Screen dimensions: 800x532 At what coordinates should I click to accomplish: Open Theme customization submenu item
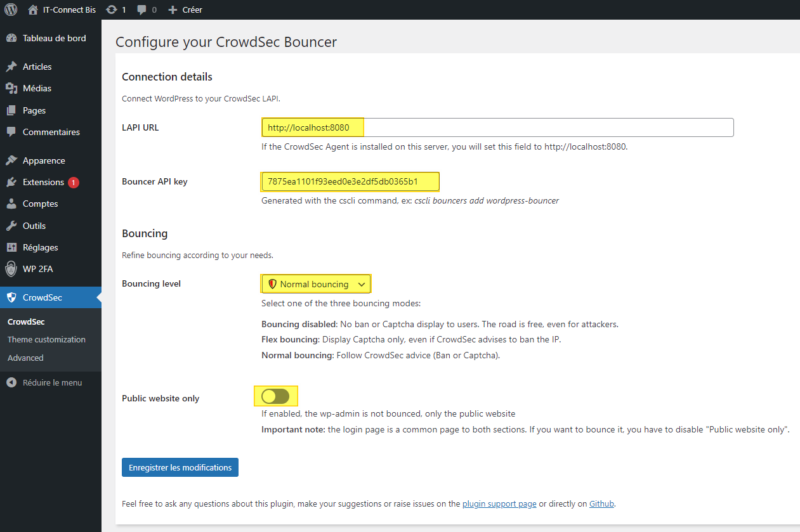tap(46, 339)
